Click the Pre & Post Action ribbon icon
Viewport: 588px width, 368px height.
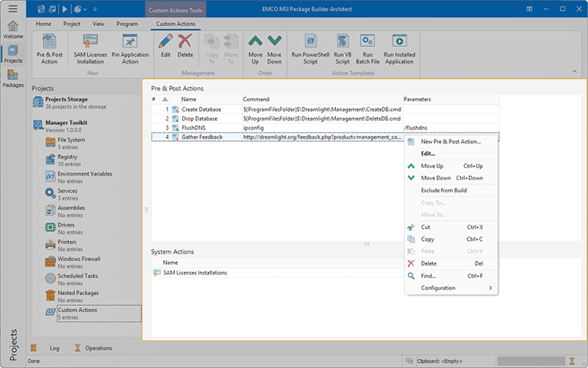tap(50, 49)
